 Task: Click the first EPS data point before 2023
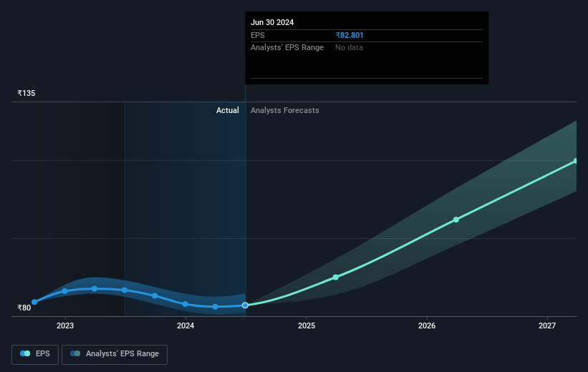(x=34, y=302)
